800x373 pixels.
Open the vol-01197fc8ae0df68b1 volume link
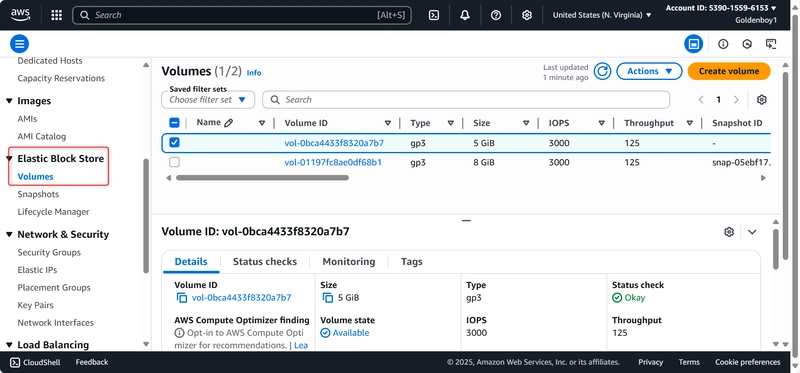click(333, 162)
